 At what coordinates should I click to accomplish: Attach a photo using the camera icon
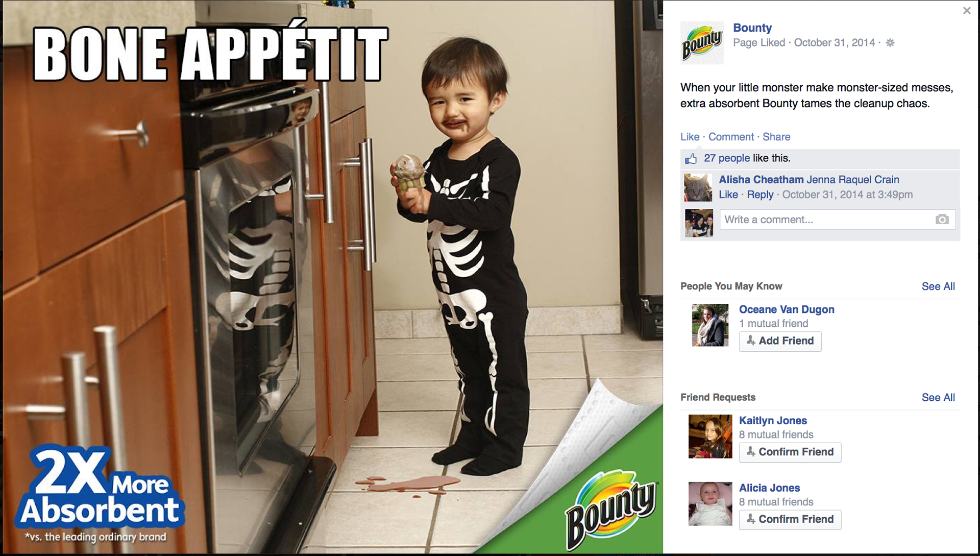pos(942,220)
